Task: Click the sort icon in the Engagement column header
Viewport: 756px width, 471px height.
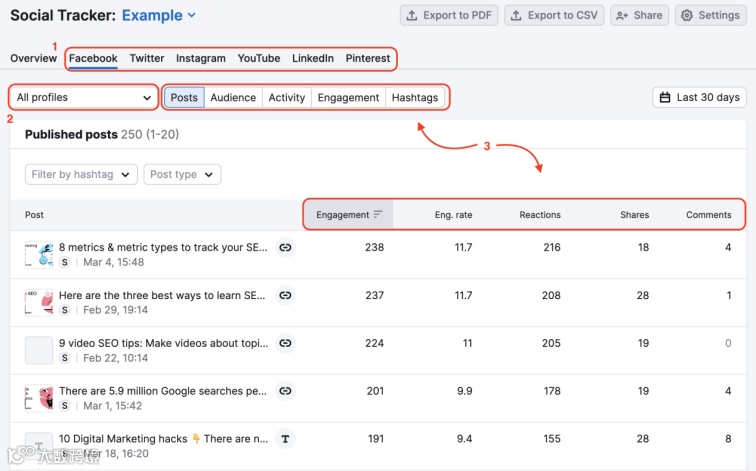Action: click(378, 214)
